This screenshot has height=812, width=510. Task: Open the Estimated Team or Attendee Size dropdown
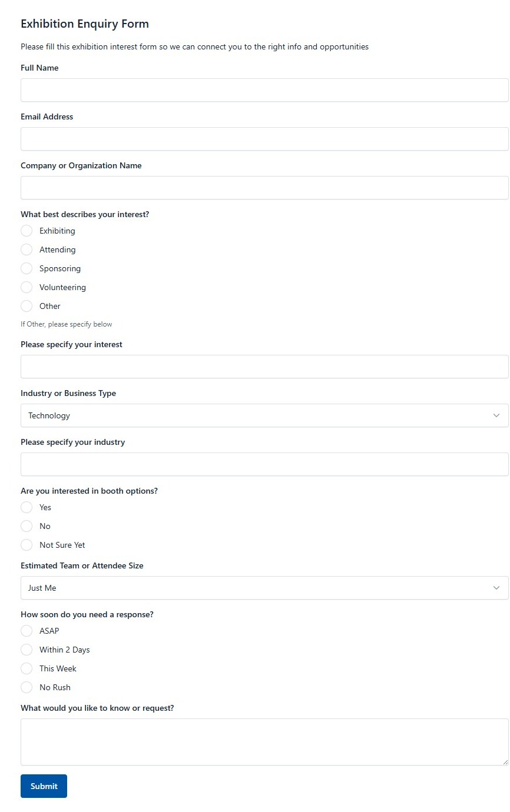tap(264, 588)
